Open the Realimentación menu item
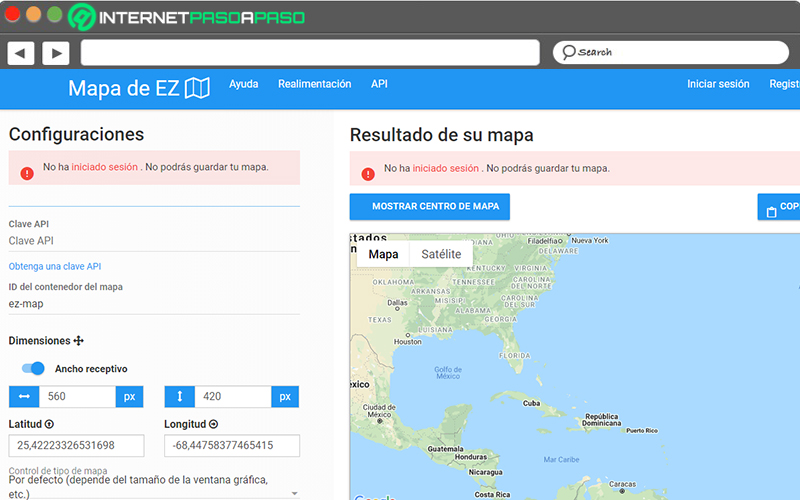The height and width of the screenshot is (500, 800). (x=314, y=84)
